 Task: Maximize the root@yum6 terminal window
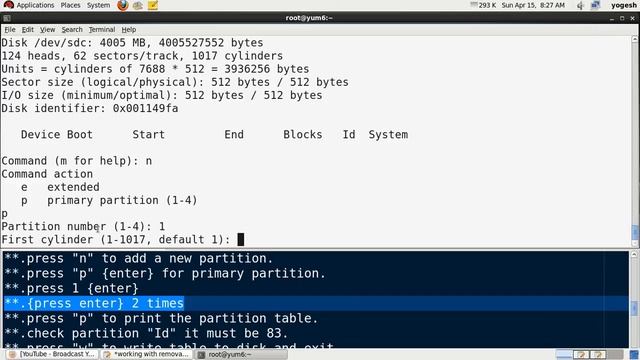pyautogui.click(x=622, y=18)
